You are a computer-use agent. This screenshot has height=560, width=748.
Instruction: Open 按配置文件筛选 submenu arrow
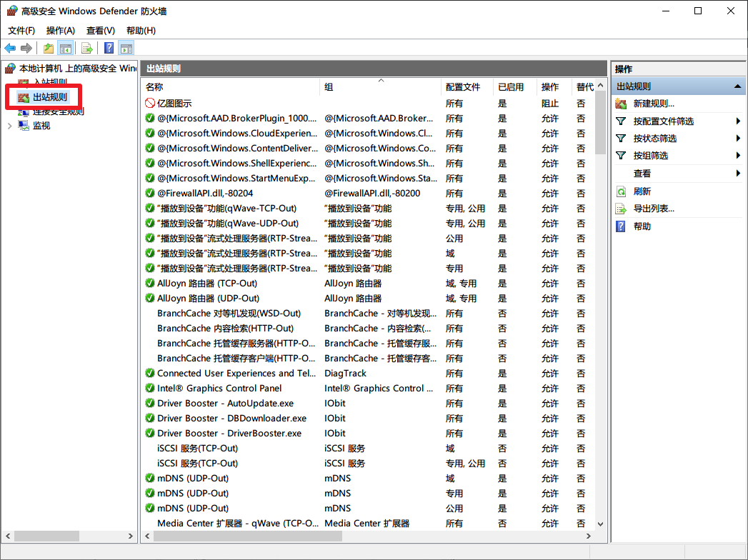(738, 121)
